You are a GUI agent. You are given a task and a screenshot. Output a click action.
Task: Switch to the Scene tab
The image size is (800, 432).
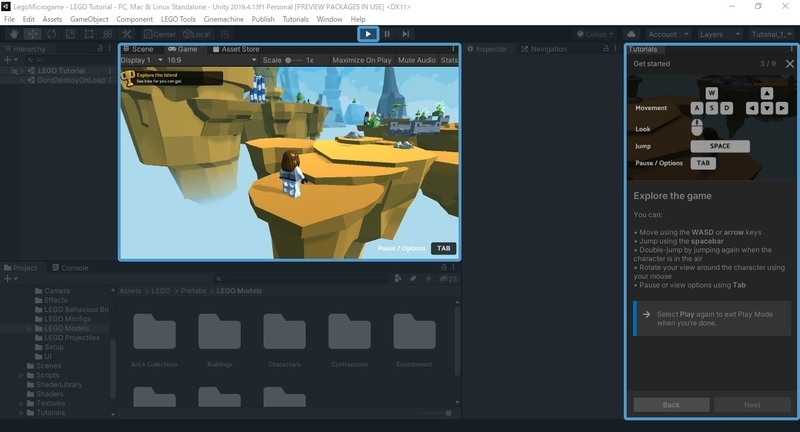138,49
